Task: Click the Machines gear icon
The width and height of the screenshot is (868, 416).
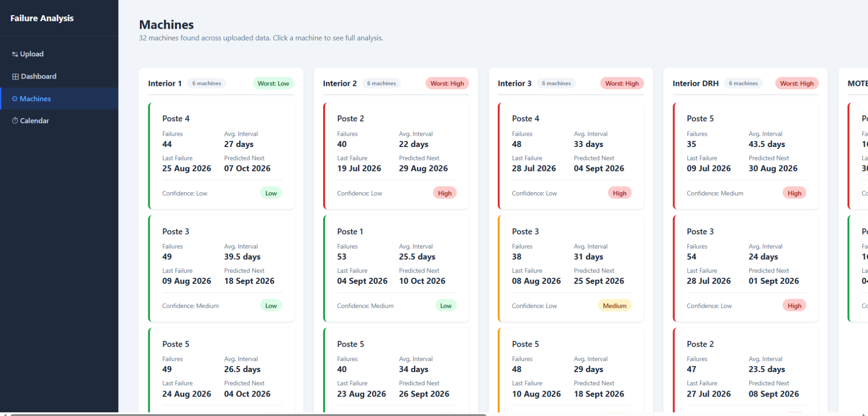Action: (x=15, y=99)
